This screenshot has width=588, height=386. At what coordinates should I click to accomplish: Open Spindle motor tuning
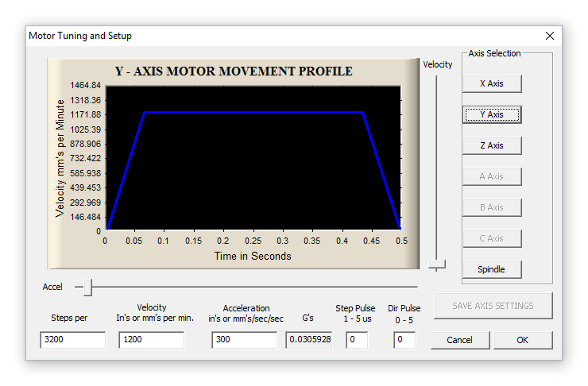pyautogui.click(x=492, y=269)
